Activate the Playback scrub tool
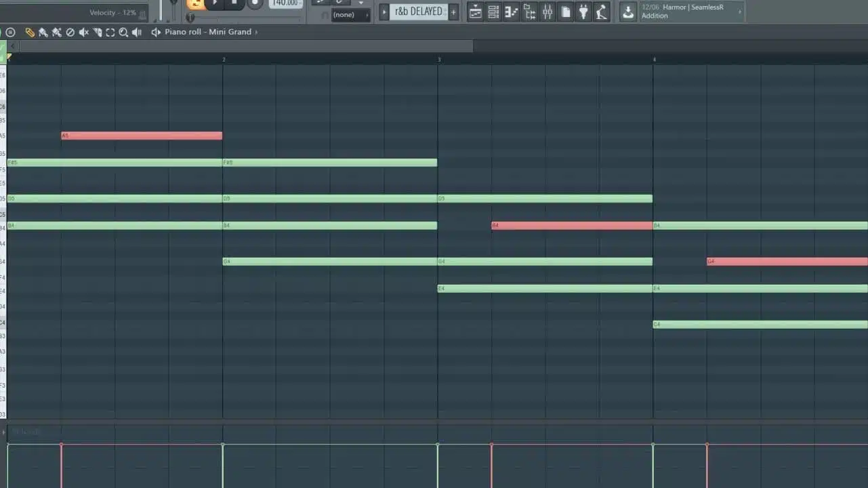This screenshot has width=868, height=488. pyautogui.click(x=137, y=32)
